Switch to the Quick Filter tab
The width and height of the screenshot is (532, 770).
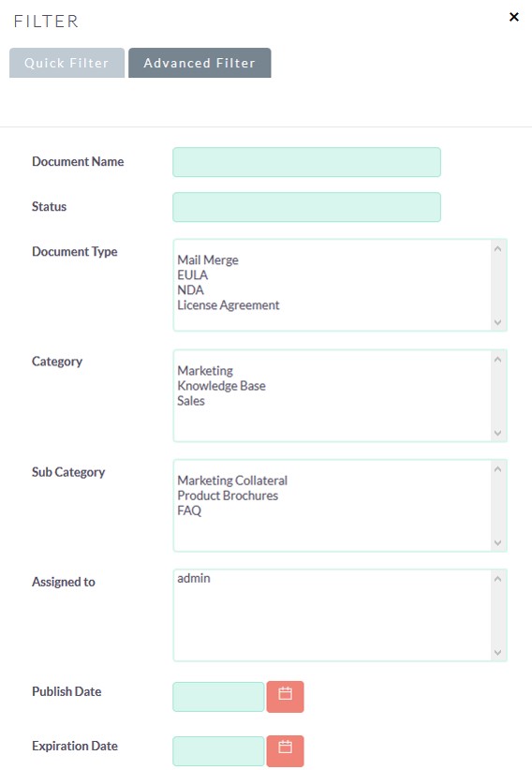(66, 63)
